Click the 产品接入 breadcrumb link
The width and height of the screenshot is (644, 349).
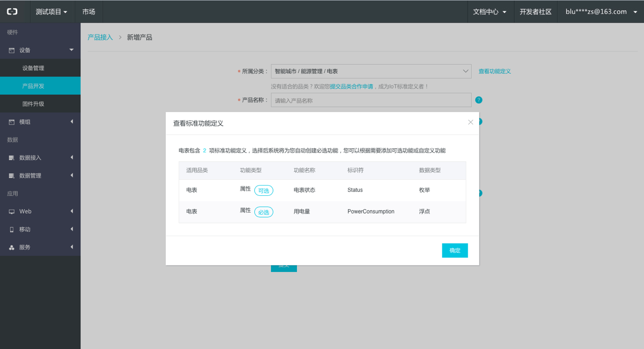coord(100,37)
